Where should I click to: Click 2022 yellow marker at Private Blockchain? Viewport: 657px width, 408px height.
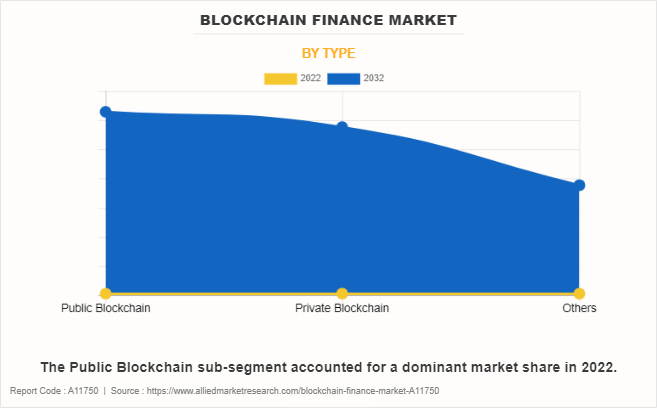[342, 293]
